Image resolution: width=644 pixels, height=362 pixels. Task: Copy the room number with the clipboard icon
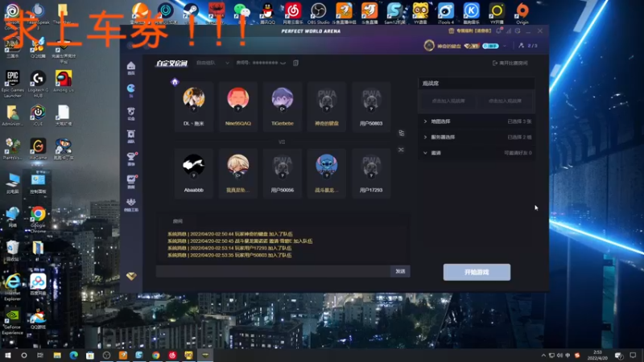(x=295, y=63)
